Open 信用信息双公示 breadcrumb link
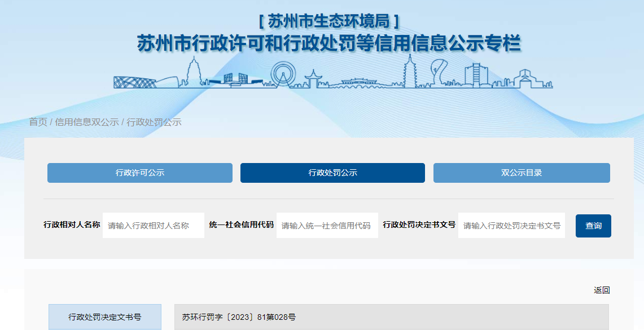This screenshot has height=330, width=644. point(86,122)
